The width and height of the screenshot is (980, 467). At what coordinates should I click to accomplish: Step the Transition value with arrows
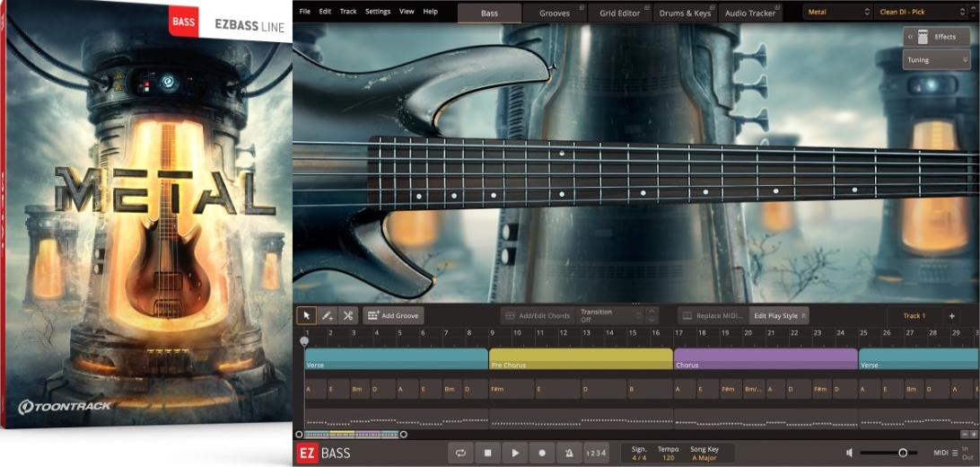click(x=652, y=316)
